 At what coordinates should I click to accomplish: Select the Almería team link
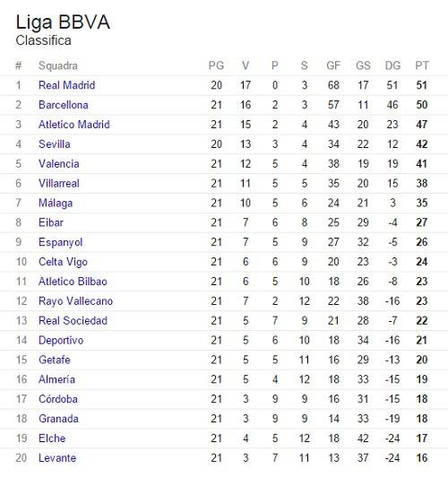coord(56,379)
